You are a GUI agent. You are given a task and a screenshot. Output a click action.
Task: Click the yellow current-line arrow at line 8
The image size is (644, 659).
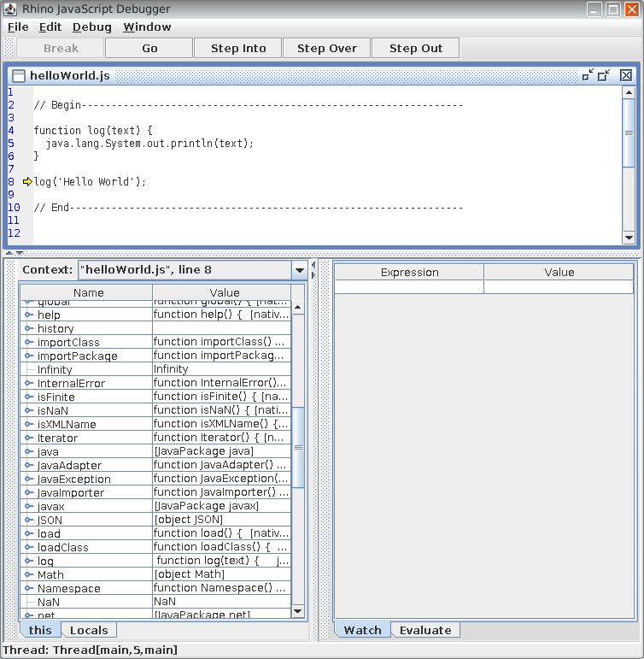click(27, 181)
